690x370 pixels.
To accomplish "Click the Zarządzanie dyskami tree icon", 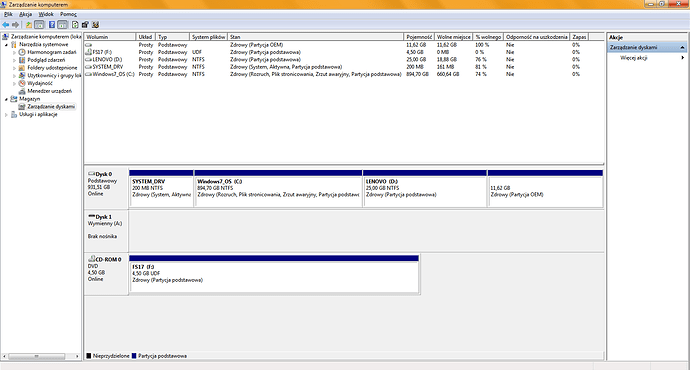I will coord(22,106).
